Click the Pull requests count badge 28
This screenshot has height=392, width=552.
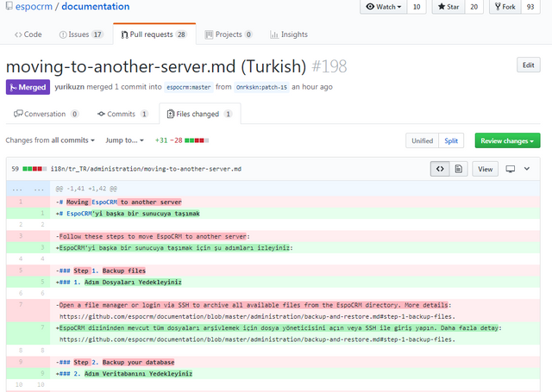click(181, 34)
